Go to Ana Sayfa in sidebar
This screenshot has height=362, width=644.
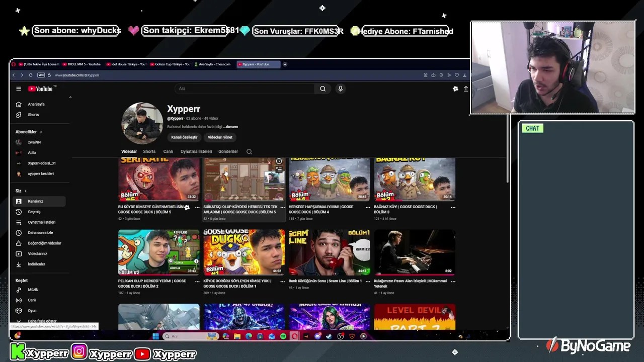click(39, 105)
